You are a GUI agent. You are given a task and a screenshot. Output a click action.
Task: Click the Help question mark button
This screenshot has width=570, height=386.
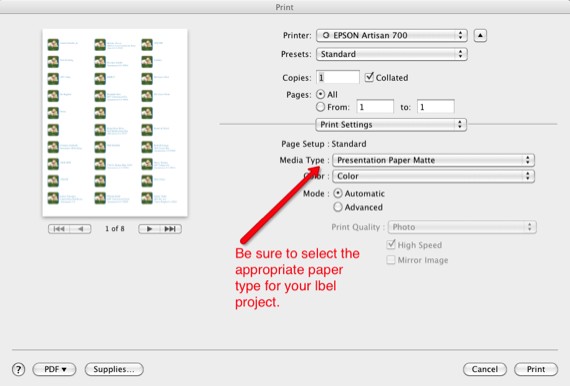point(19,369)
